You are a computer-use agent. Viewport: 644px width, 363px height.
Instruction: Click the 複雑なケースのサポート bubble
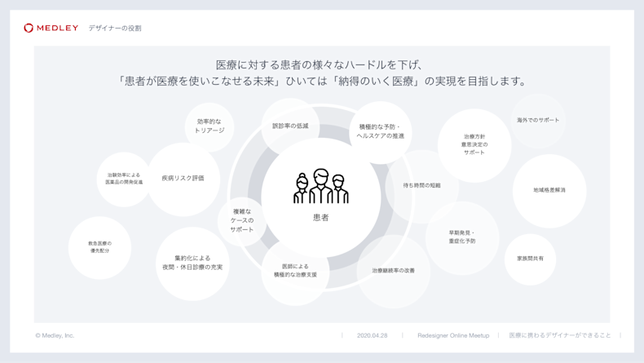click(x=242, y=221)
